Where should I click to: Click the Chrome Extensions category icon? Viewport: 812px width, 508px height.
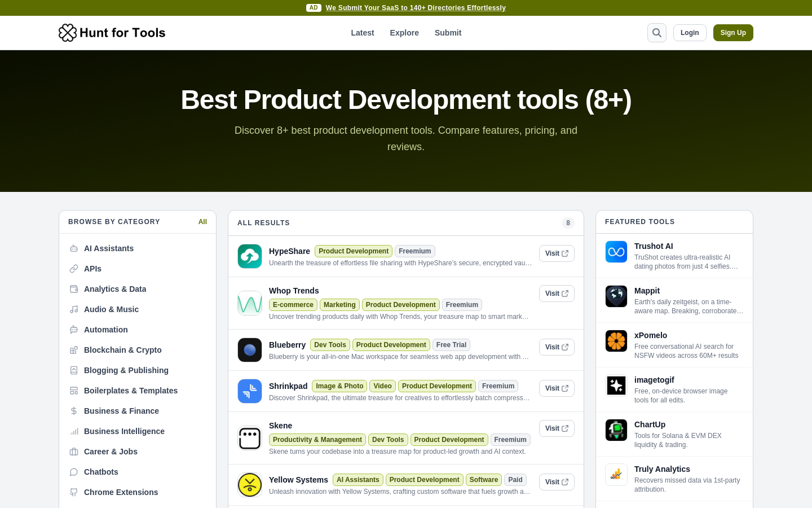74,492
